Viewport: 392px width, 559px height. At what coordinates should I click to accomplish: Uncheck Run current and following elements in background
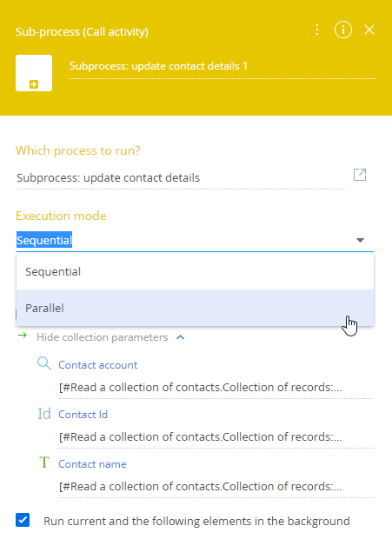coord(23,520)
